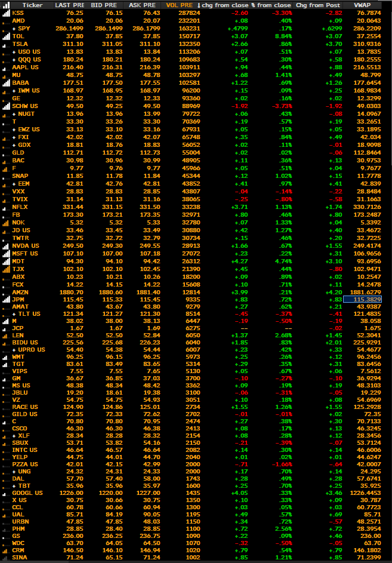The image size is (392, 563).
Task: Click GS last price 236.00
Action: (x=73, y=536)
